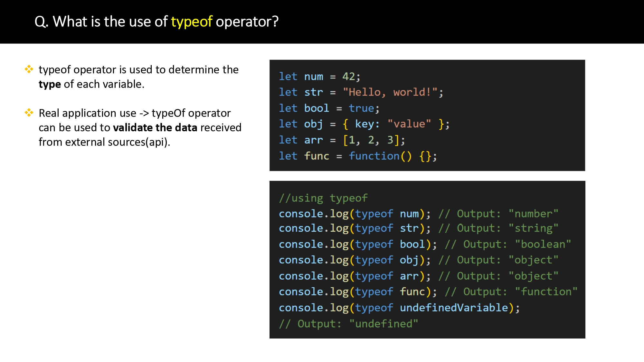Click the yellow word typeof in title

pyautogui.click(x=191, y=22)
